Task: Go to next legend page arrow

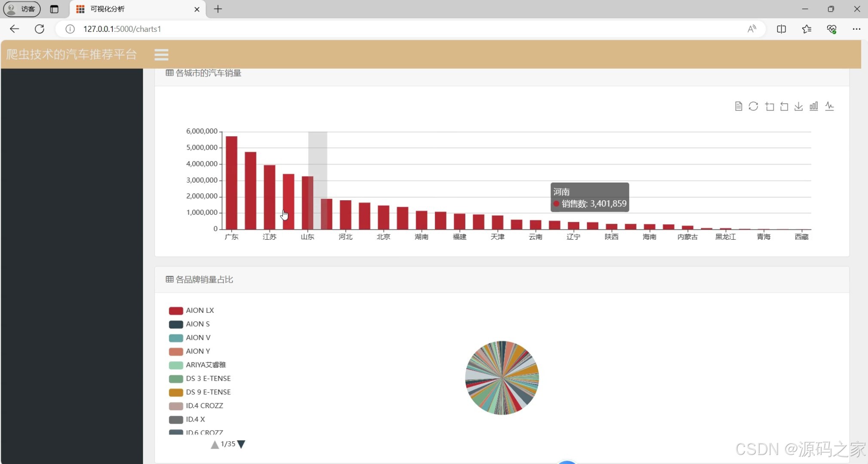Action: coord(241,444)
